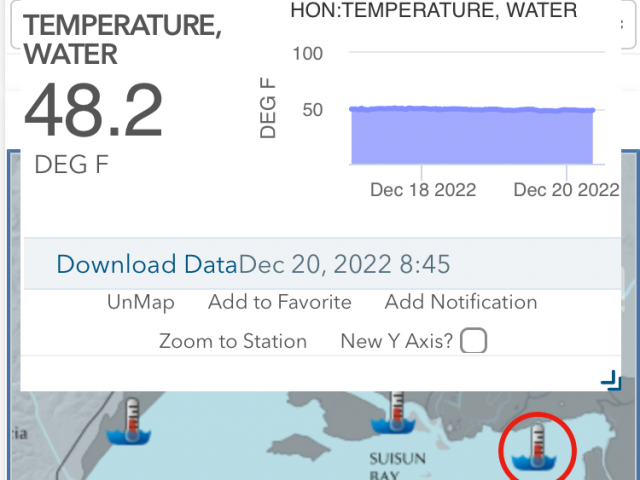
Task: Select the UnMap option
Action: pyautogui.click(x=141, y=303)
